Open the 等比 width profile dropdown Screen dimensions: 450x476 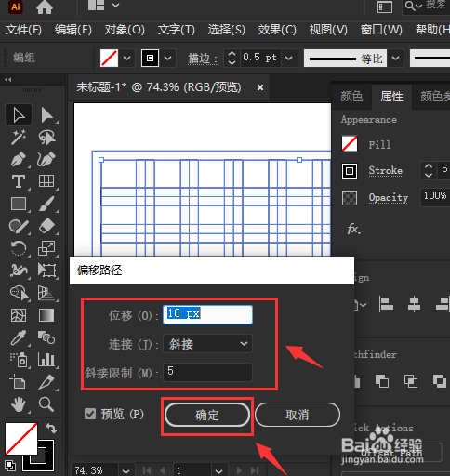pos(395,58)
